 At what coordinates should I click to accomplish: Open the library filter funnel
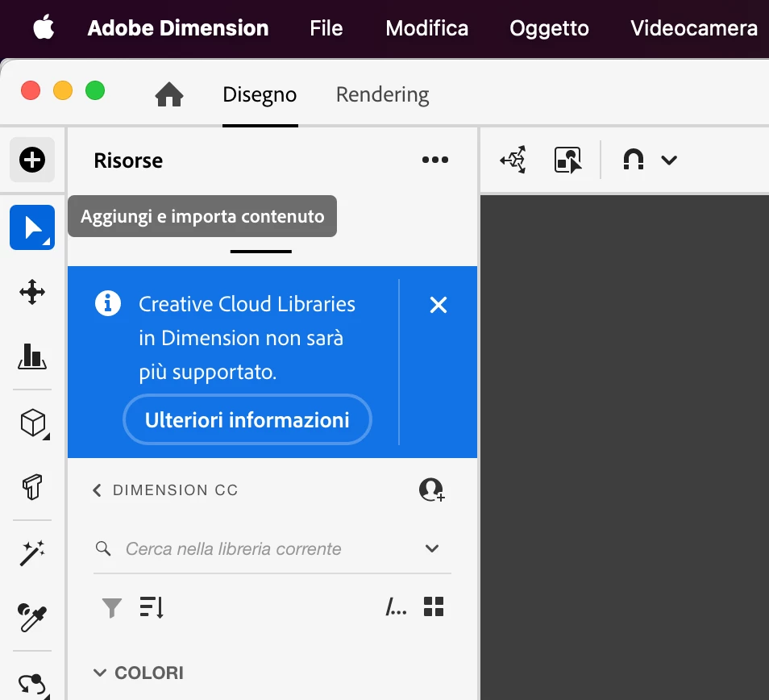(111, 607)
